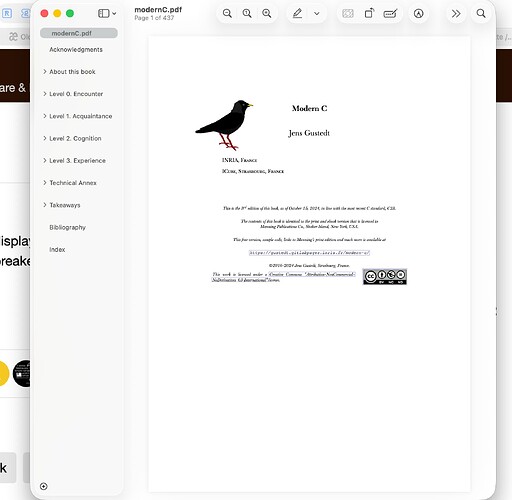512x500 pixels.
Task: Click the sidebar view toggle icon
Action: click(104, 13)
